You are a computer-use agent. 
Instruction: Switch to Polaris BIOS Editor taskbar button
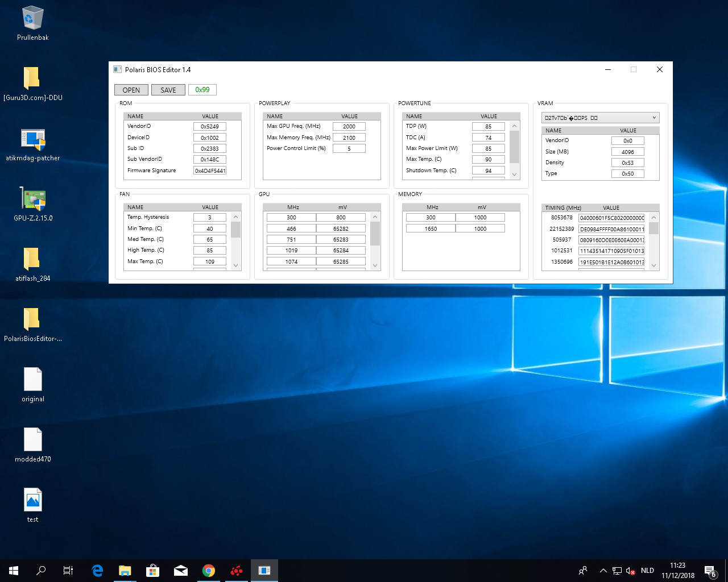click(x=264, y=571)
